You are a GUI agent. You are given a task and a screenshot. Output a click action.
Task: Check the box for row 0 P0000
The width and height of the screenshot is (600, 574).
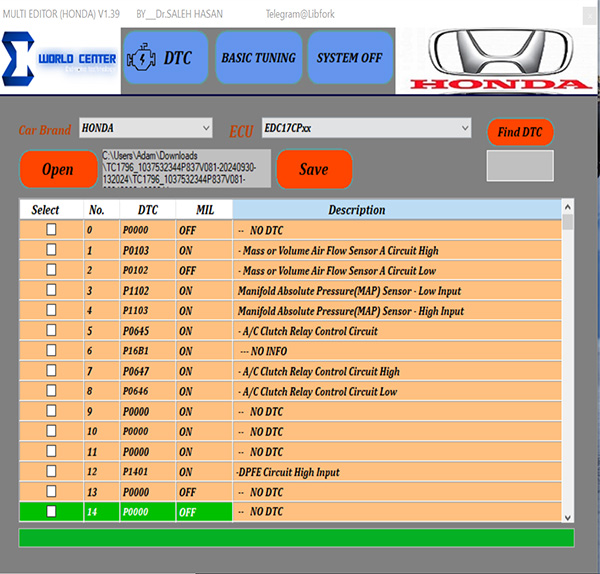coord(51,230)
